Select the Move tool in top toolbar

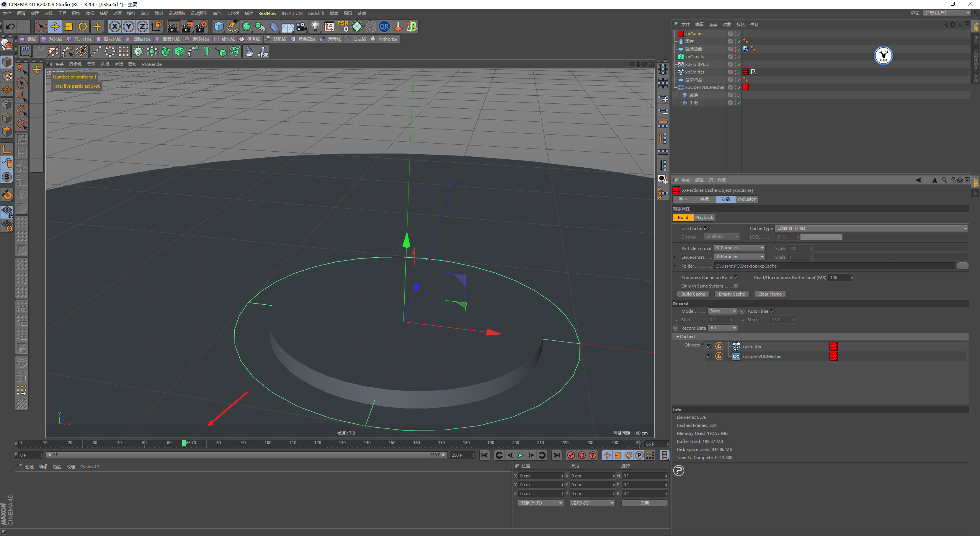(55, 26)
